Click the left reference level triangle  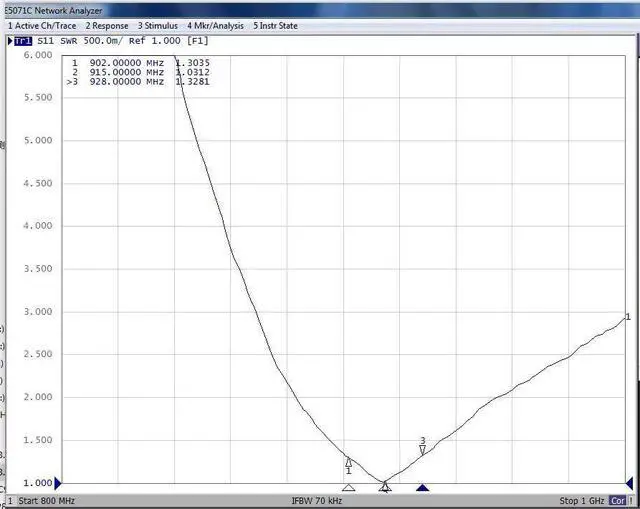[57, 483]
